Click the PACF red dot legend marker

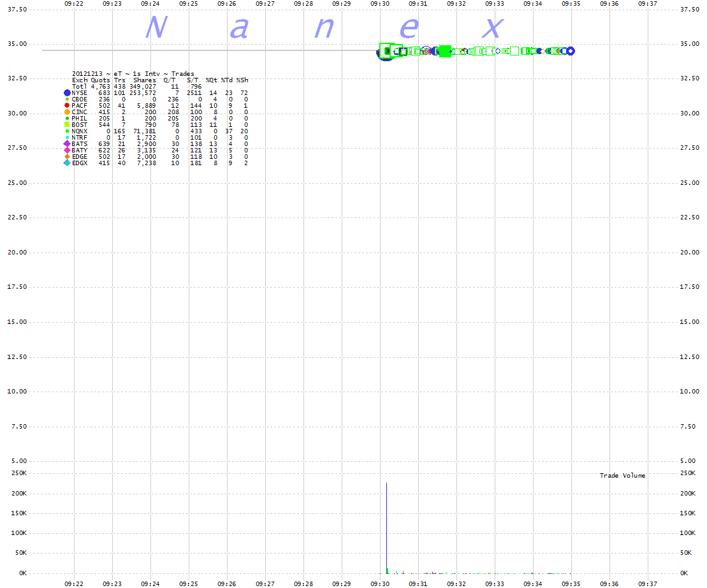pyautogui.click(x=67, y=105)
